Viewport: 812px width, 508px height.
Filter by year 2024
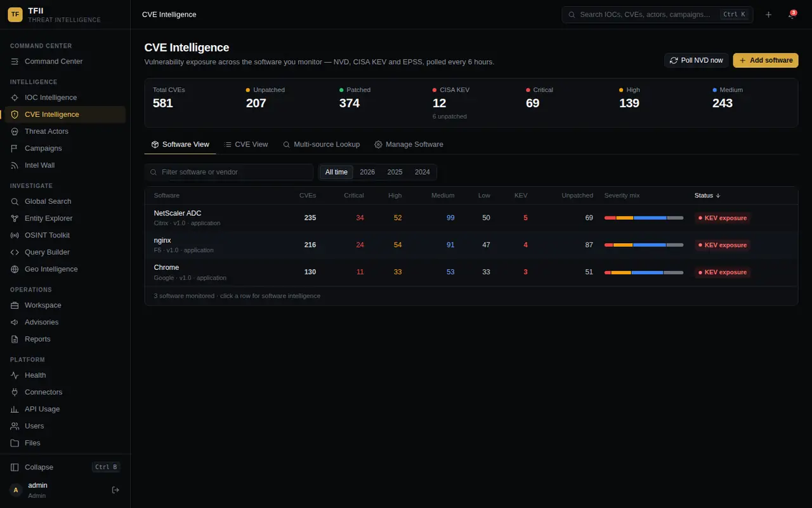(x=422, y=172)
